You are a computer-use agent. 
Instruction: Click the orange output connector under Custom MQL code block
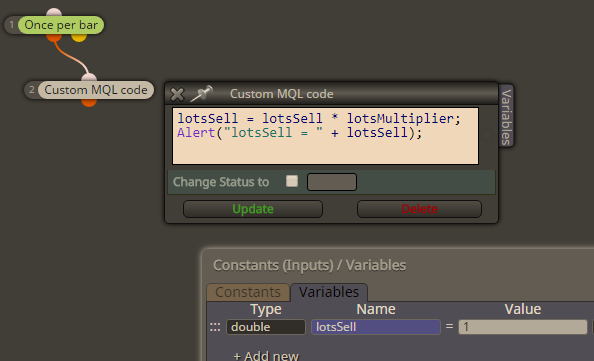89,103
